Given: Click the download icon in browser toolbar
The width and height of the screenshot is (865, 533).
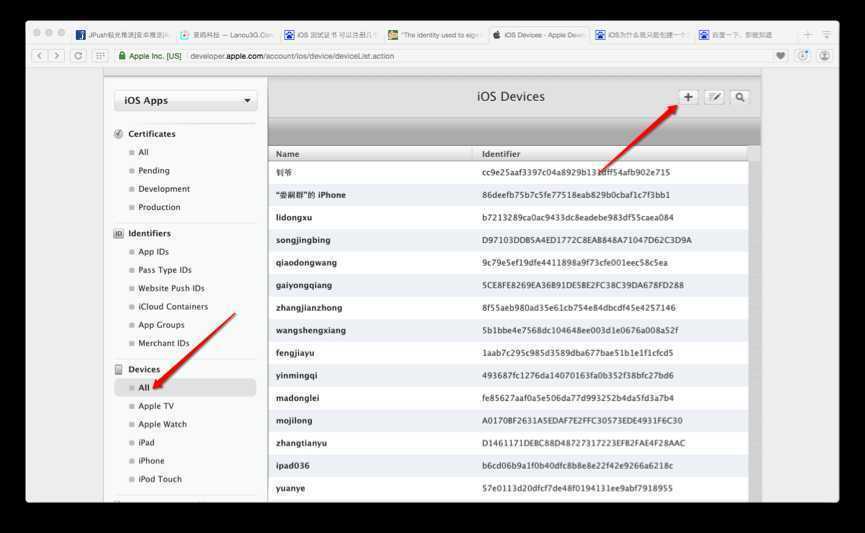Looking at the screenshot, I should (x=803, y=56).
